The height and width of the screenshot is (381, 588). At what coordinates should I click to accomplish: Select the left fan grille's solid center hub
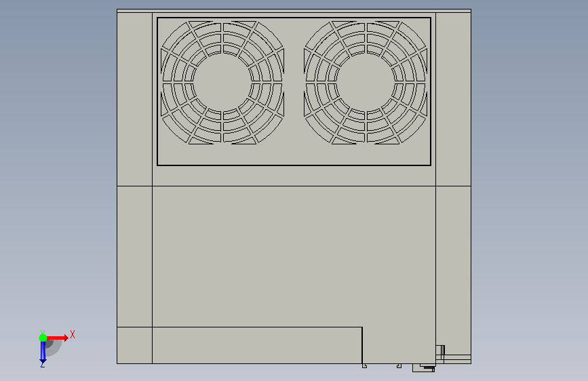pyautogui.click(x=222, y=83)
